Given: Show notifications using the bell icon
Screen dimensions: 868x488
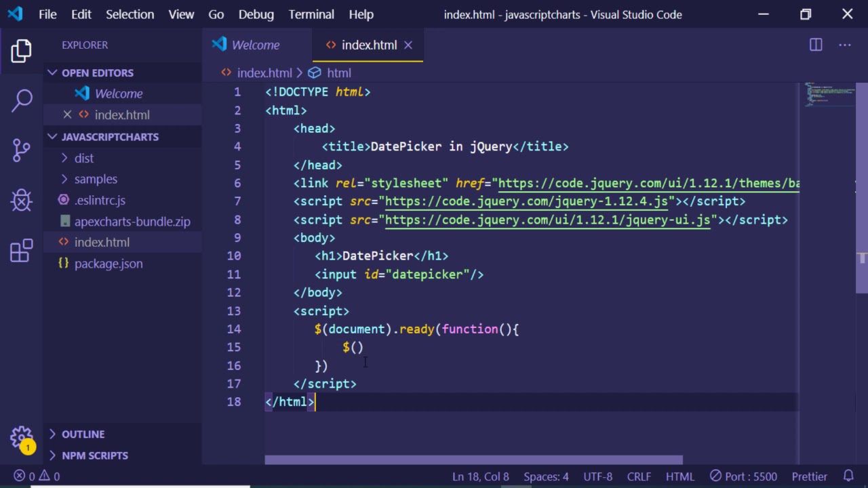Looking at the screenshot, I should (x=848, y=476).
